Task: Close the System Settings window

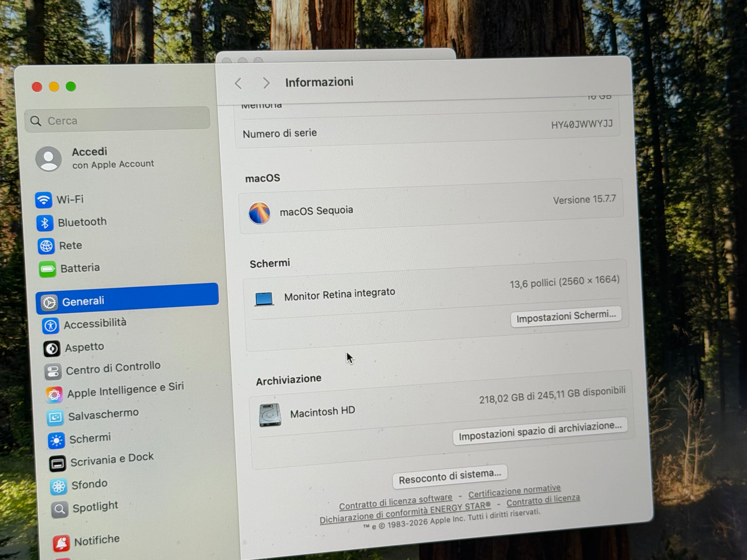Action: (x=37, y=87)
